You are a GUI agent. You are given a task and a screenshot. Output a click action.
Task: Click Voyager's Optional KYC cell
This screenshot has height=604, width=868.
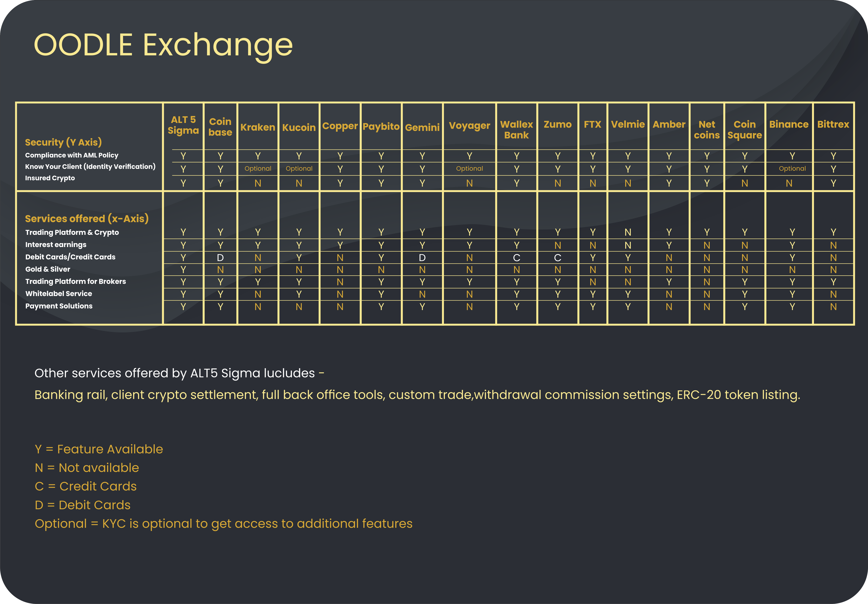pyautogui.click(x=469, y=169)
